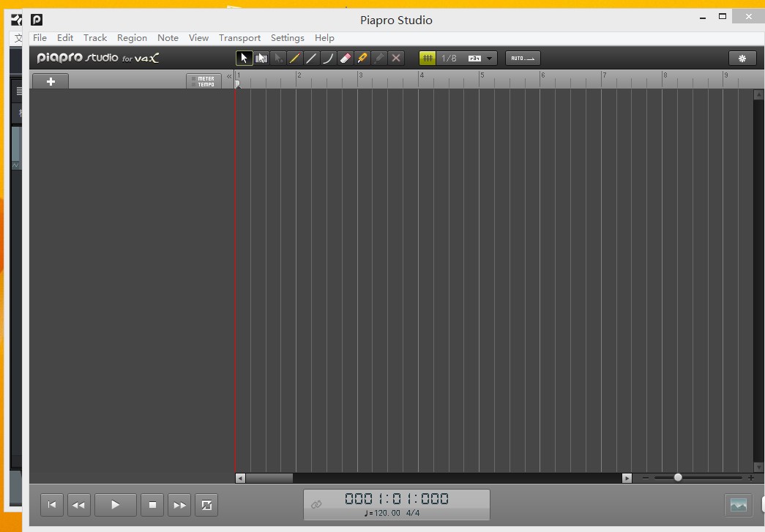Choose the curve line tool
The height and width of the screenshot is (532, 765).
click(329, 59)
